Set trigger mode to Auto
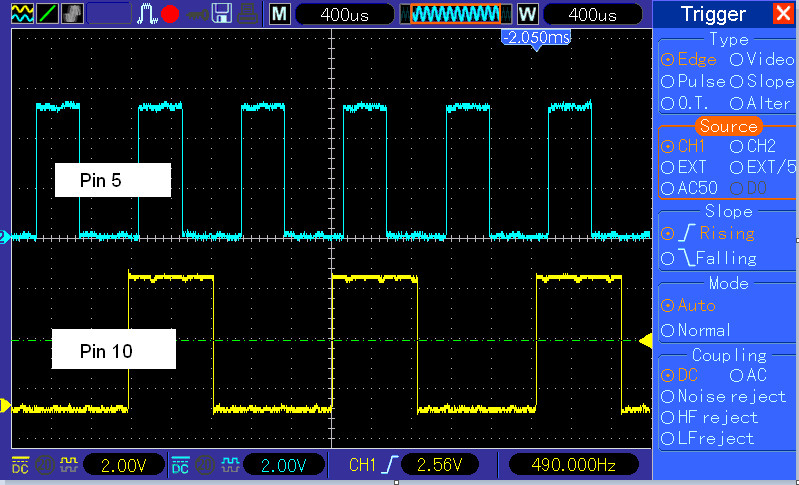This screenshot has height=485, width=799. click(688, 305)
